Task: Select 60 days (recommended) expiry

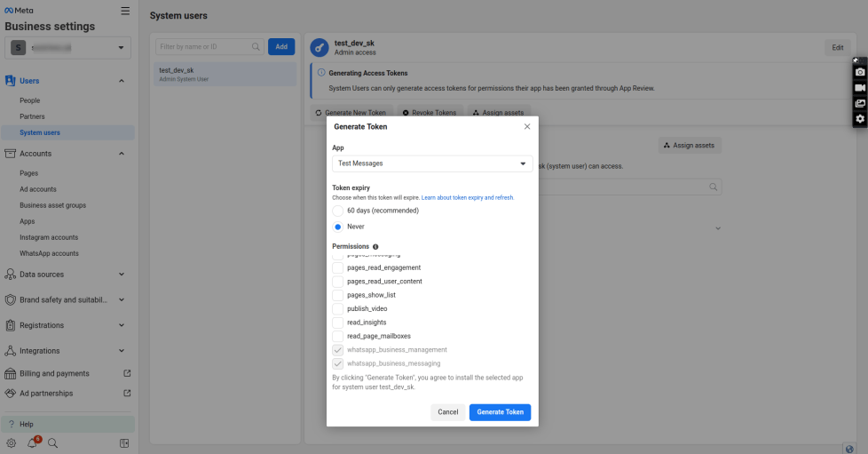Action: click(337, 211)
